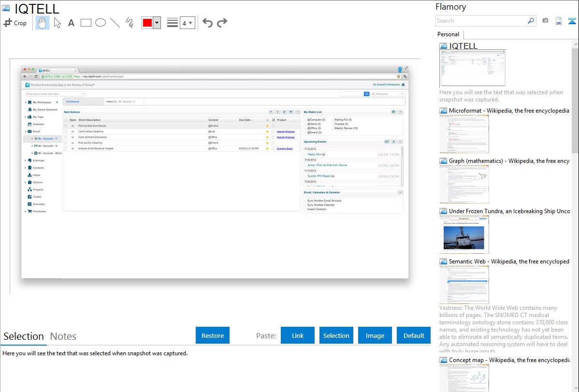Activate the Crop tool
This screenshot has height=392, width=579.
(x=15, y=23)
